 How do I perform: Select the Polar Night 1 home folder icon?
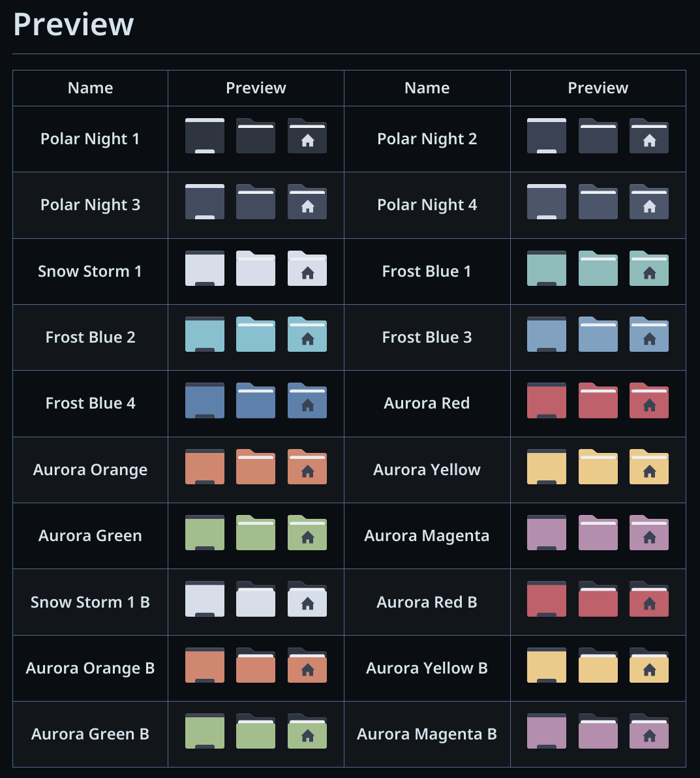tap(307, 136)
